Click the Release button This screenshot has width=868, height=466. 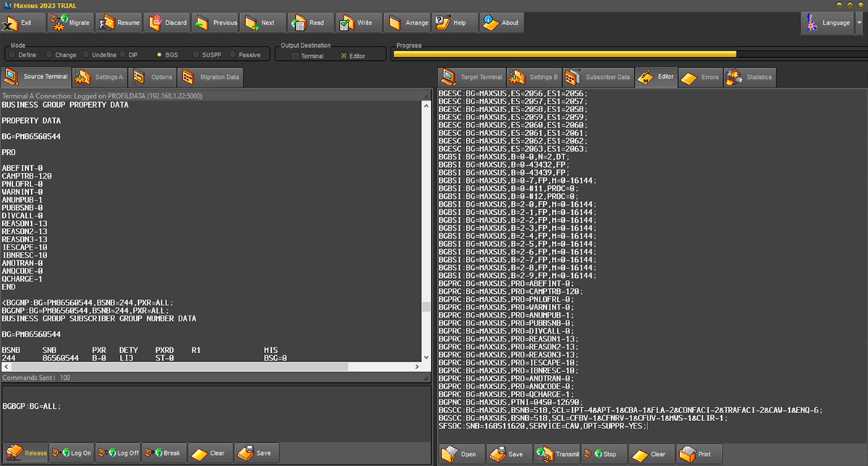25,453
